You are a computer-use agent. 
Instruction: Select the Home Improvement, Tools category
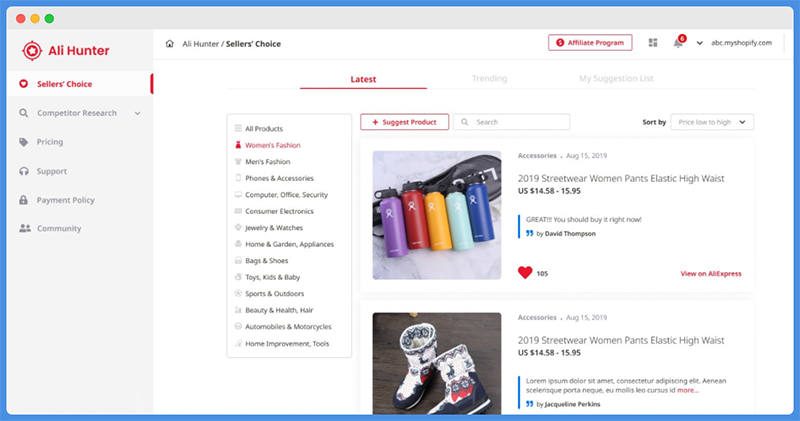289,343
